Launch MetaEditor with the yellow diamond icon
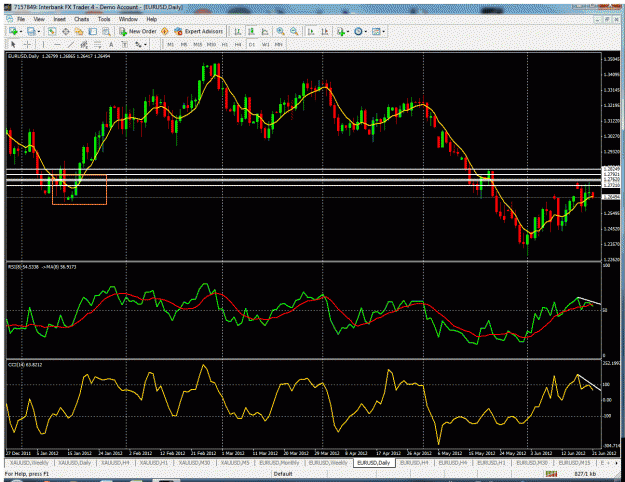Screen dimensions: 625x482 [165, 31]
